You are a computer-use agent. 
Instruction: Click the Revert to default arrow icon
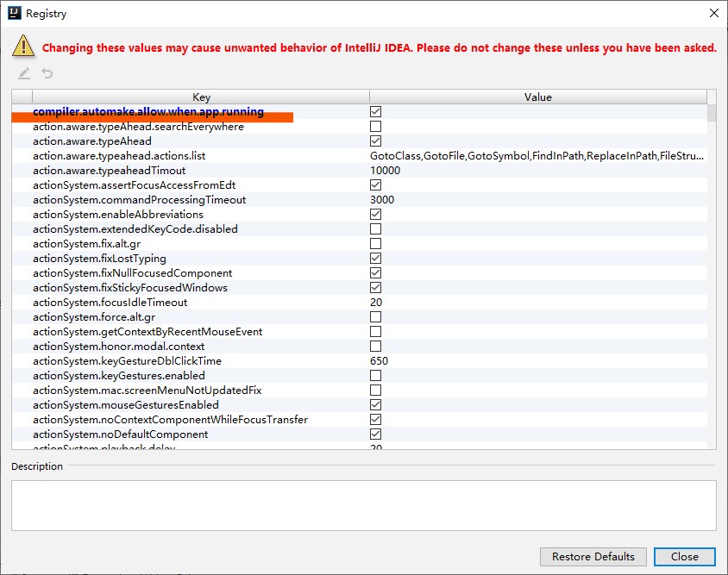click(x=47, y=73)
